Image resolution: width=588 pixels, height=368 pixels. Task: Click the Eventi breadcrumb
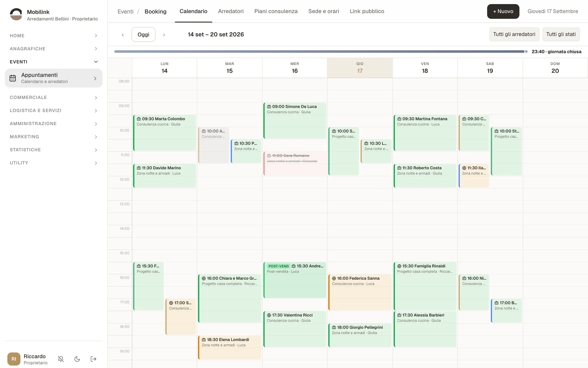tap(126, 11)
